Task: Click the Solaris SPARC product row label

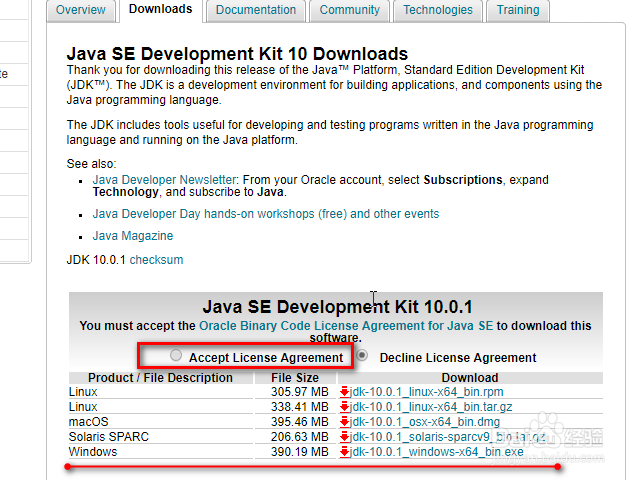Action: pos(109,437)
